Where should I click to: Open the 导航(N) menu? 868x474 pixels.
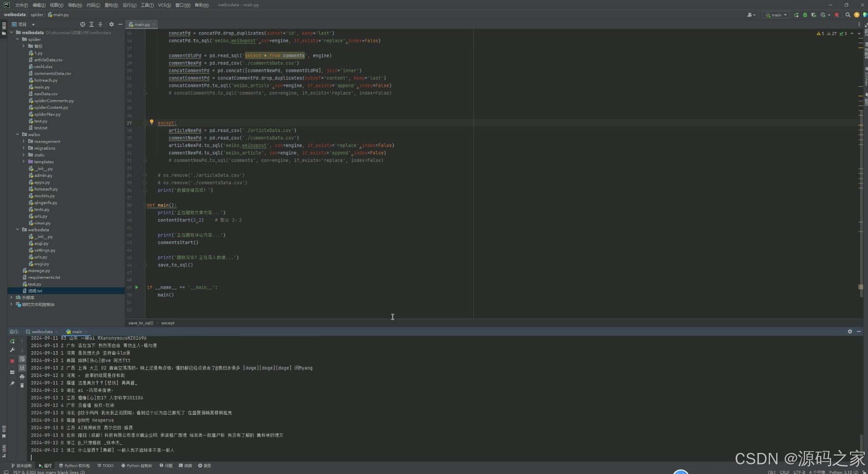click(x=75, y=5)
